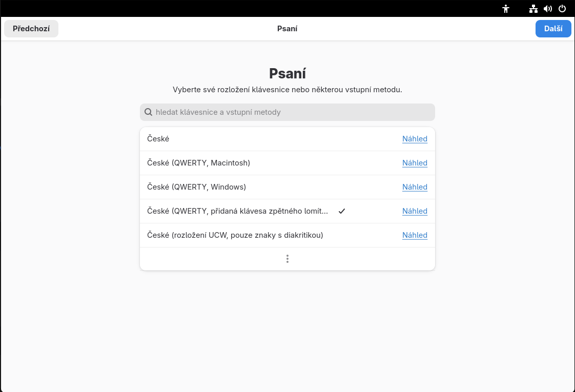Open the volume speaker icon
575x392 pixels.
coord(548,9)
